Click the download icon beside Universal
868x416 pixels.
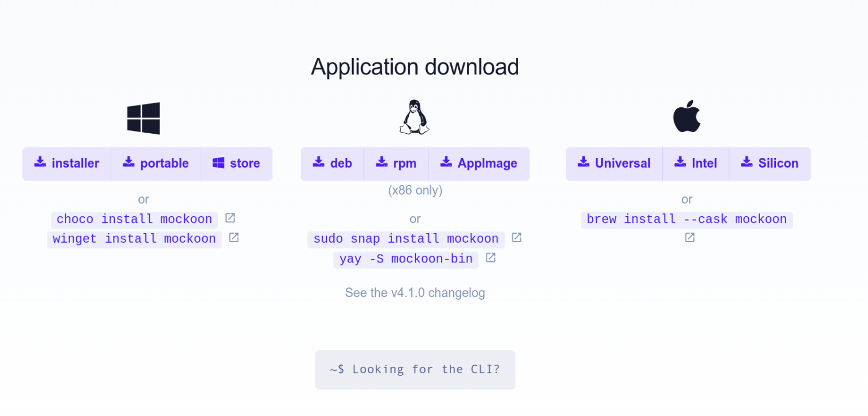[x=583, y=163]
